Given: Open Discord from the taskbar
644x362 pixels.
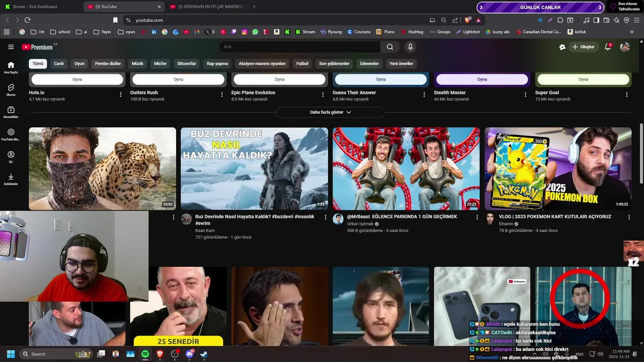Looking at the screenshot, I should [x=190, y=354].
